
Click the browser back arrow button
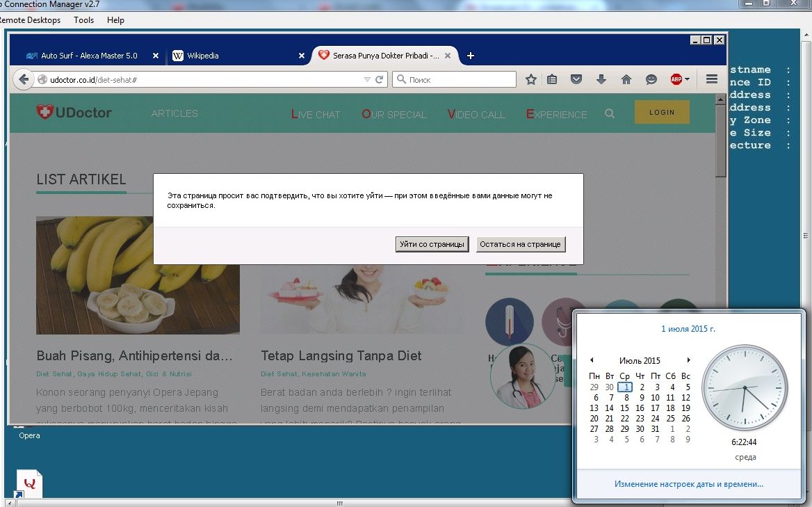24,79
